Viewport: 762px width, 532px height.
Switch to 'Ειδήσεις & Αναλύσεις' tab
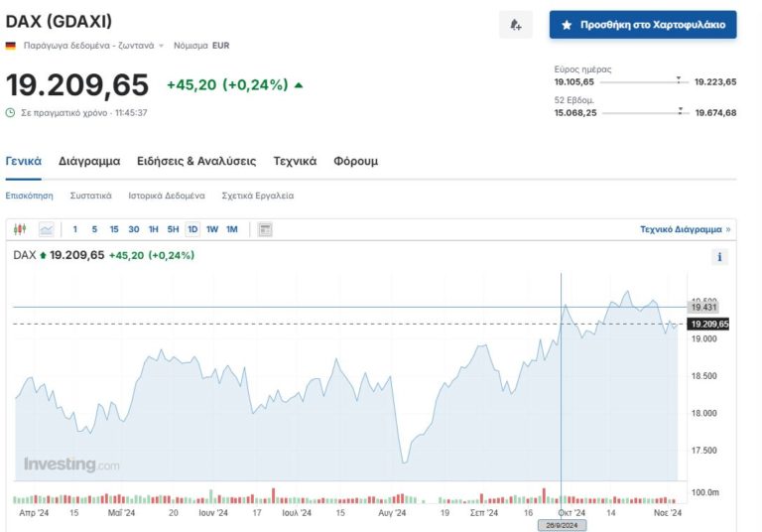(196, 161)
